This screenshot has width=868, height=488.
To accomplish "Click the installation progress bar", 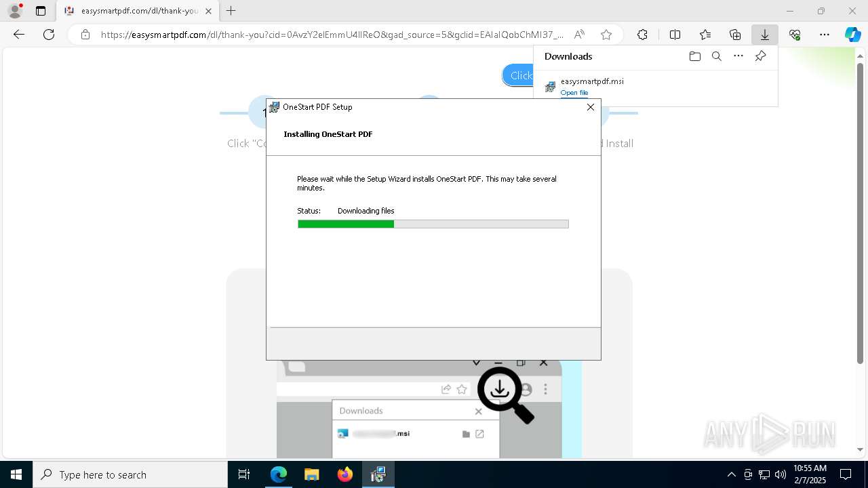I will (433, 224).
